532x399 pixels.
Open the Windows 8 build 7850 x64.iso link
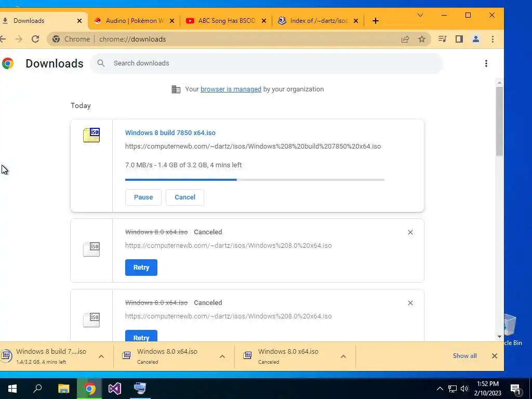[170, 132]
